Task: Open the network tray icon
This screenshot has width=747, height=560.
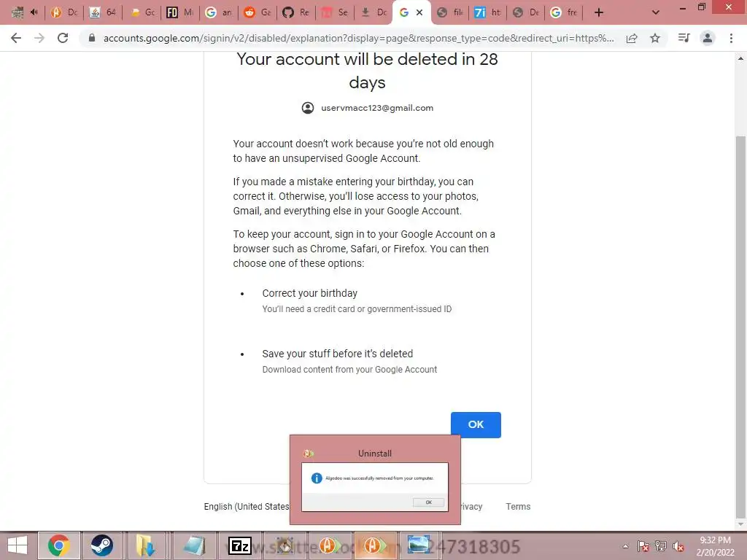Action: [661, 546]
